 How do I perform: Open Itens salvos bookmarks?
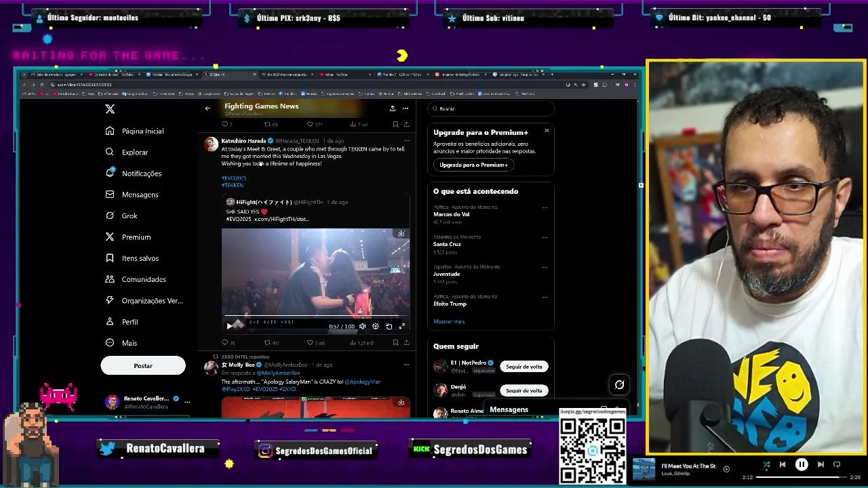132,258
